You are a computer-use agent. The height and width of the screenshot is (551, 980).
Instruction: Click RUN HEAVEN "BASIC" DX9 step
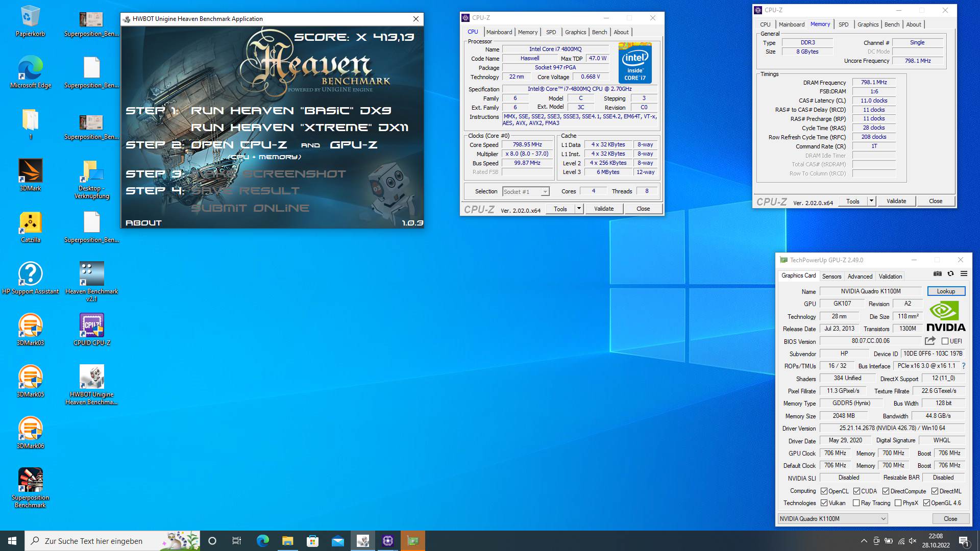[x=290, y=111]
